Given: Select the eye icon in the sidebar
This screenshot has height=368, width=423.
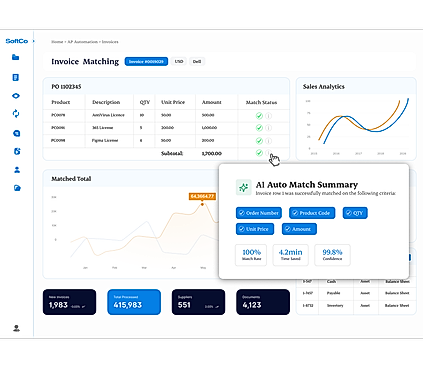Looking at the screenshot, I should (16, 96).
